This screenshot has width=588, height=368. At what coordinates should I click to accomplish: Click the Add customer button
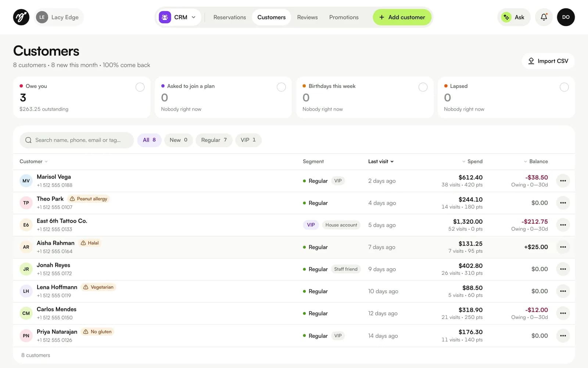click(x=402, y=17)
